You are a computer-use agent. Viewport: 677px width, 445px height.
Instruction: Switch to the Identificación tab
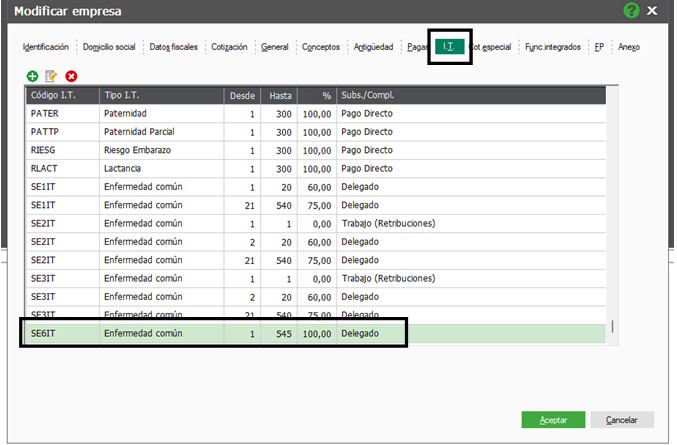45,47
